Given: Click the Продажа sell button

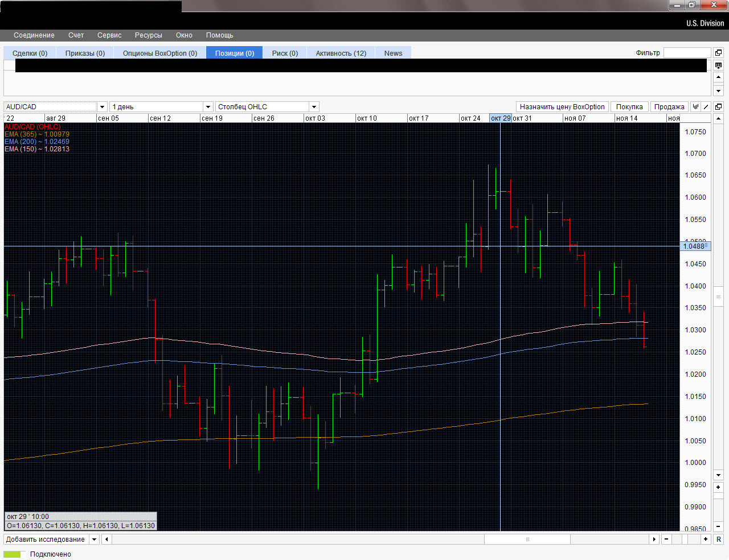Looking at the screenshot, I should pos(669,106).
